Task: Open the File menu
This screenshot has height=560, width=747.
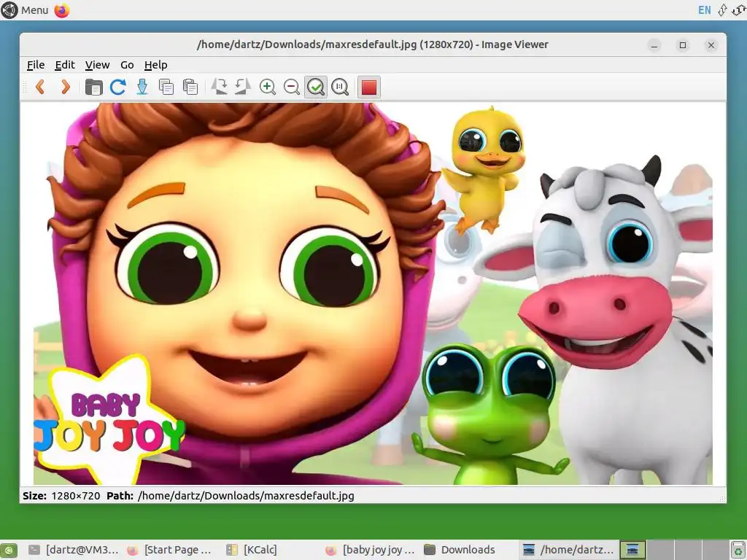Action: pyautogui.click(x=36, y=65)
